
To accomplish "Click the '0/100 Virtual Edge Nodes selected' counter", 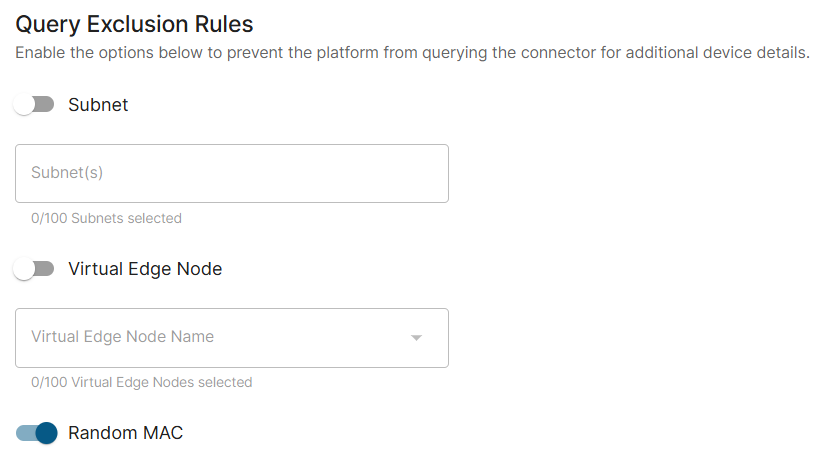I will 142,382.
